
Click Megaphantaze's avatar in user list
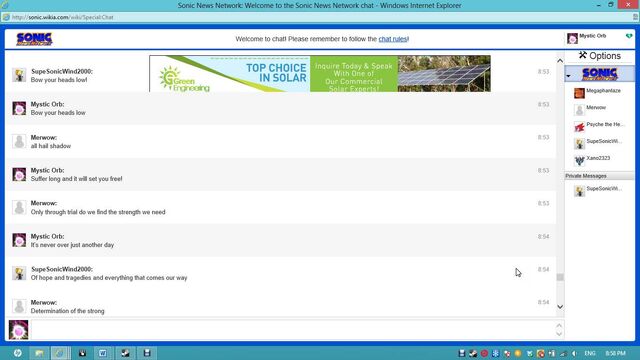click(579, 93)
